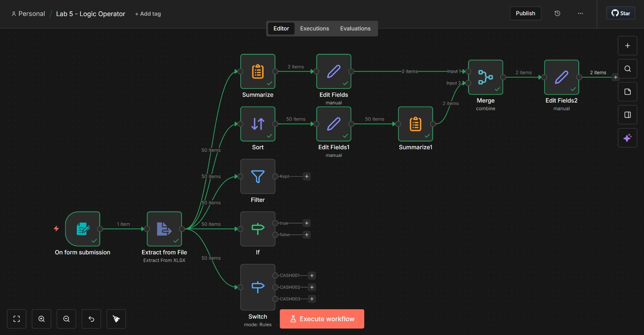This screenshot has height=335, width=644.
Task: Toggle the fit-to-view canvas button
Action: 17,319
